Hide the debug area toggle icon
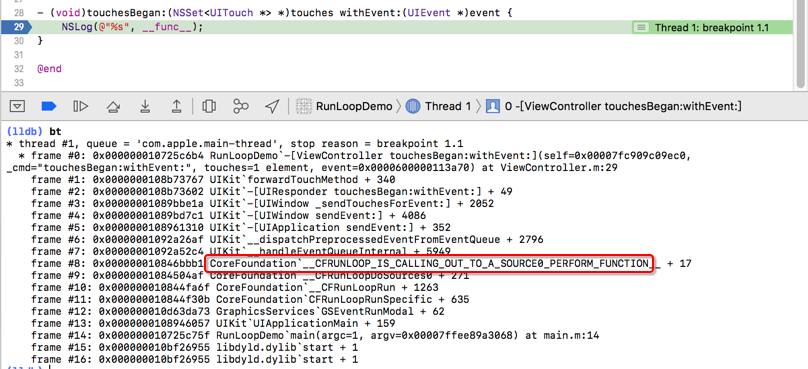 tap(18, 107)
